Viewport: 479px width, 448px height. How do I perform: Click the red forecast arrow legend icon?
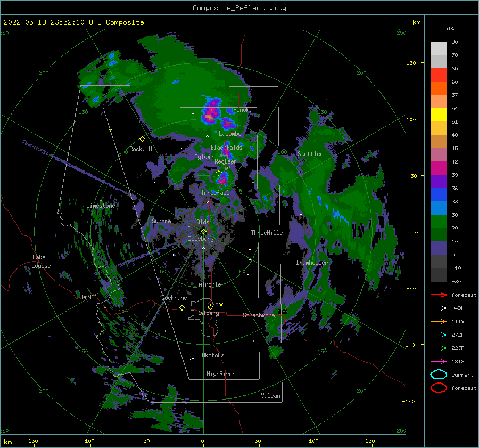pos(439,295)
